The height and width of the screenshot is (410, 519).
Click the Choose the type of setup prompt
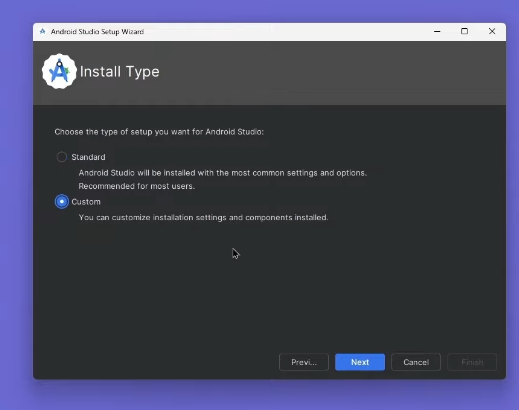click(x=159, y=132)
